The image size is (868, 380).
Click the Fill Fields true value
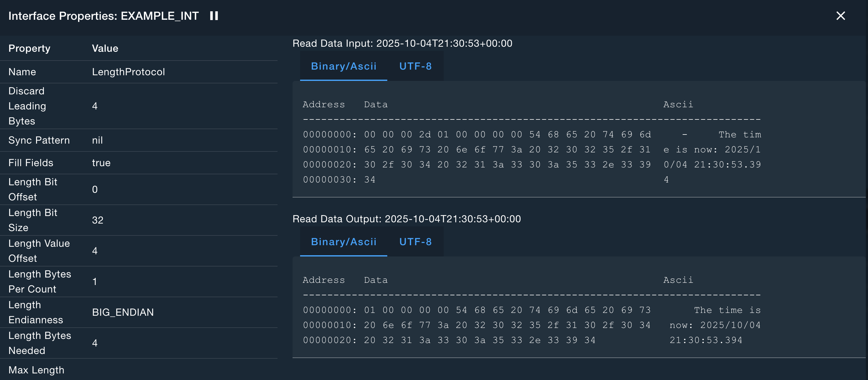pyautogui.click(x=101, y=163)
